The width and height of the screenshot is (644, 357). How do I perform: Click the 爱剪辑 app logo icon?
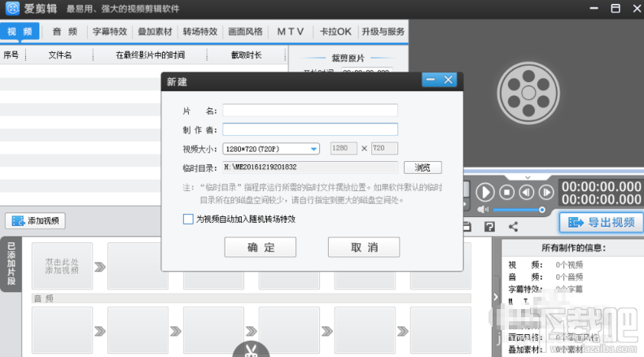click(12, 8)
